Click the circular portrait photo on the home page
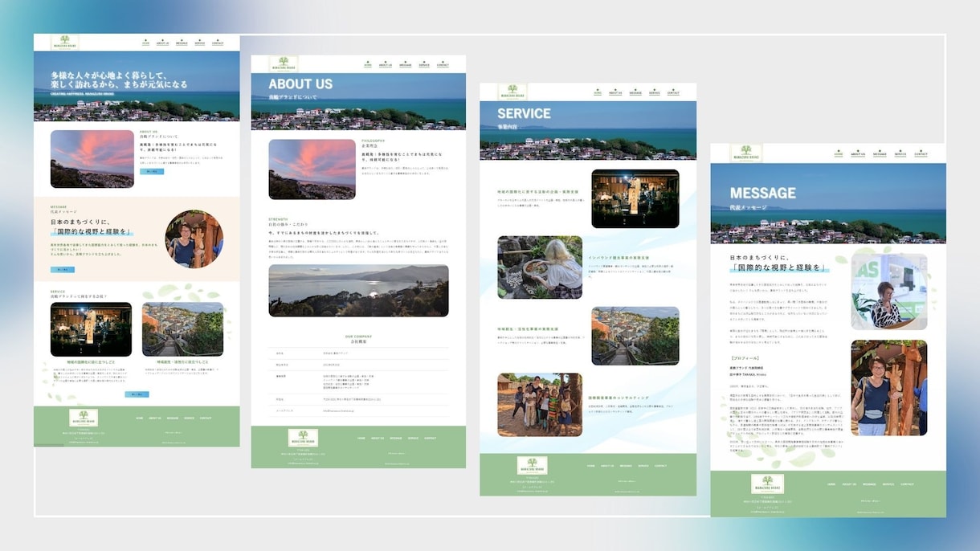Viewport: 980px width, 551px height. tap(194, 239)
